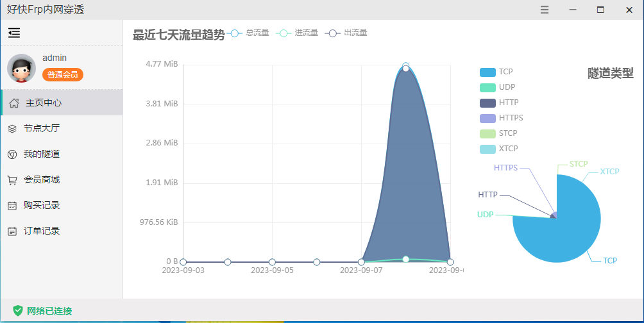The image size is (644, 323).
Task: Click the 4.77 MiB axis label
Action: 162,64
